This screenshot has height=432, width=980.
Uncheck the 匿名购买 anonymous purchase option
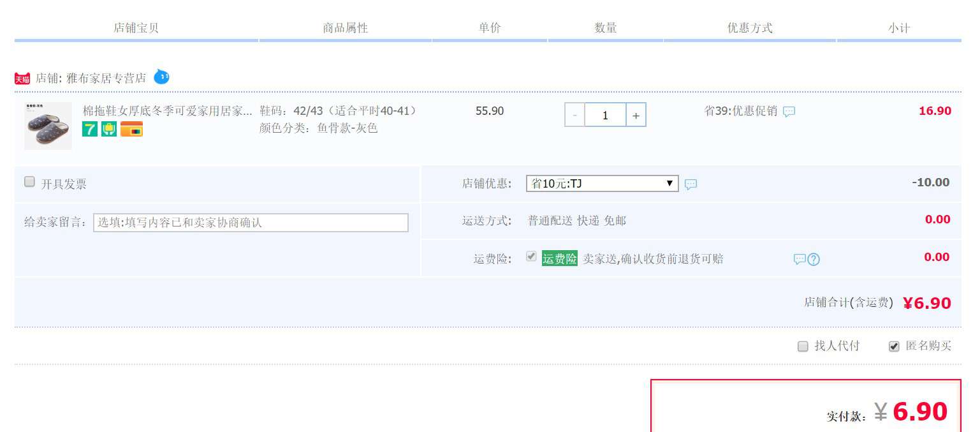pos(895,346)
